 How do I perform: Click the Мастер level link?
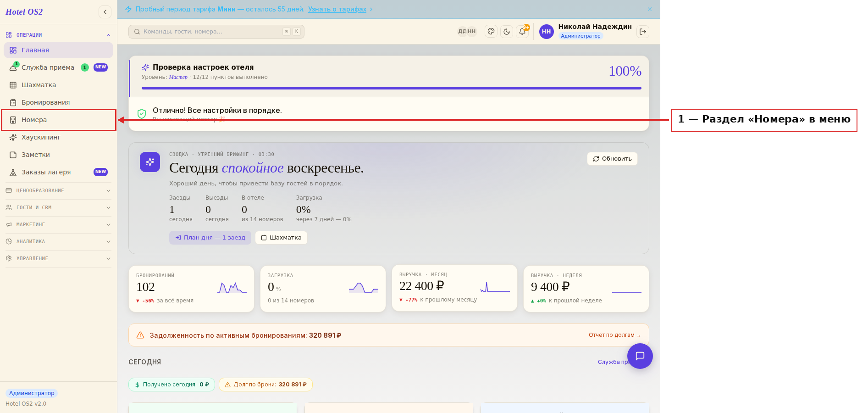pos(178,77)
